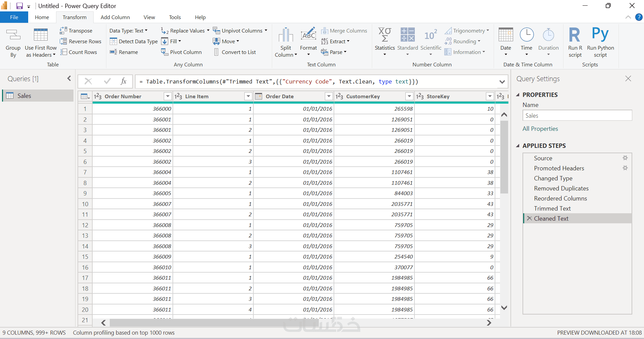Click the Count Rows icon
The image size is (644, 339).
coord(63,52)
